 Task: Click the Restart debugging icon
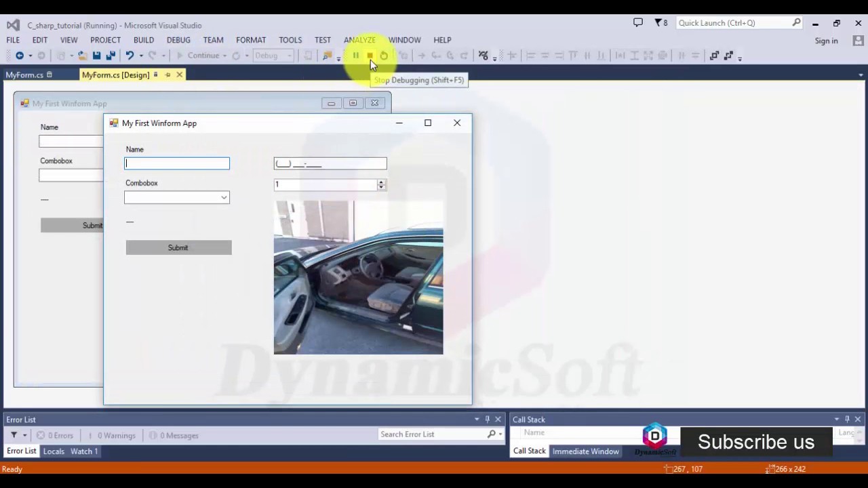[x=384, y=56]
